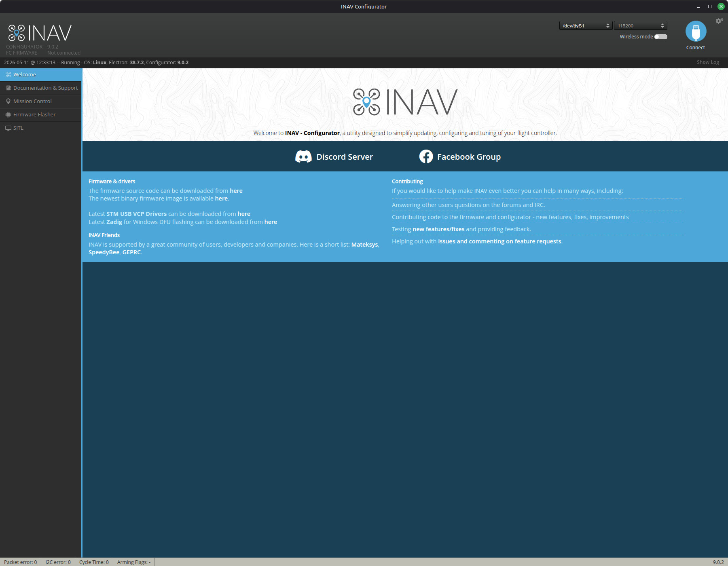The height and width of the screenshot is (566, 728).
Task: Close the INAV Configurator window
Action: (721, 6)
